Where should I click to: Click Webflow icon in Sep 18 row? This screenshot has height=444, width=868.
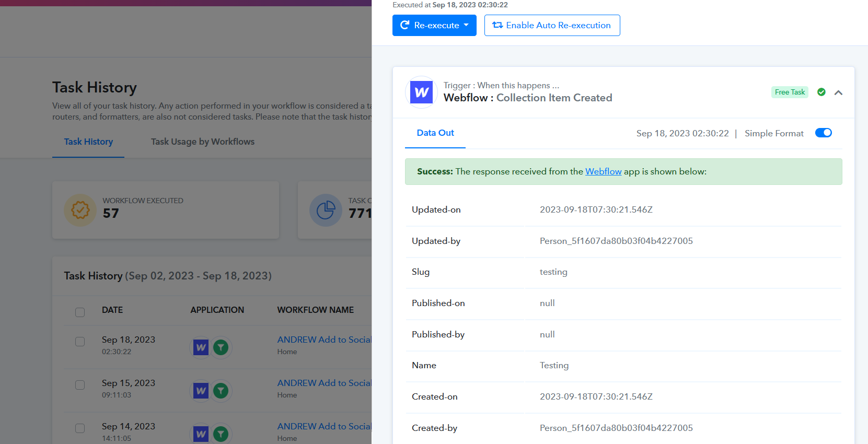[201, 347]
